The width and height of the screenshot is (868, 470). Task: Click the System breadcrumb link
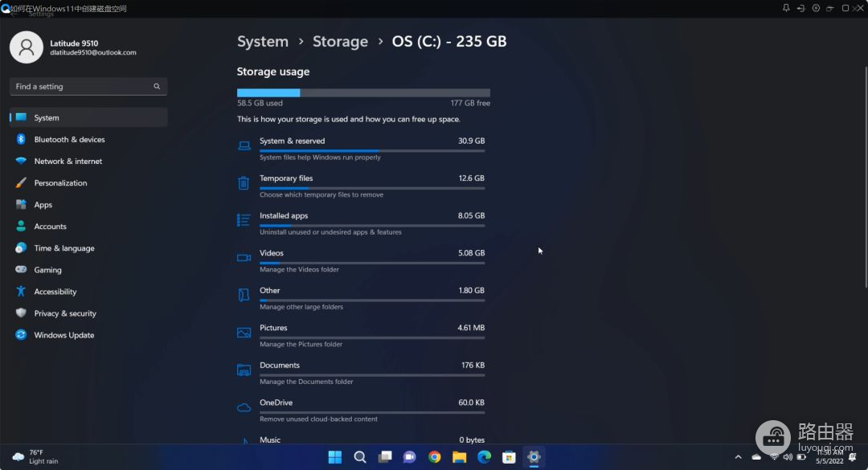pos(262,42)
